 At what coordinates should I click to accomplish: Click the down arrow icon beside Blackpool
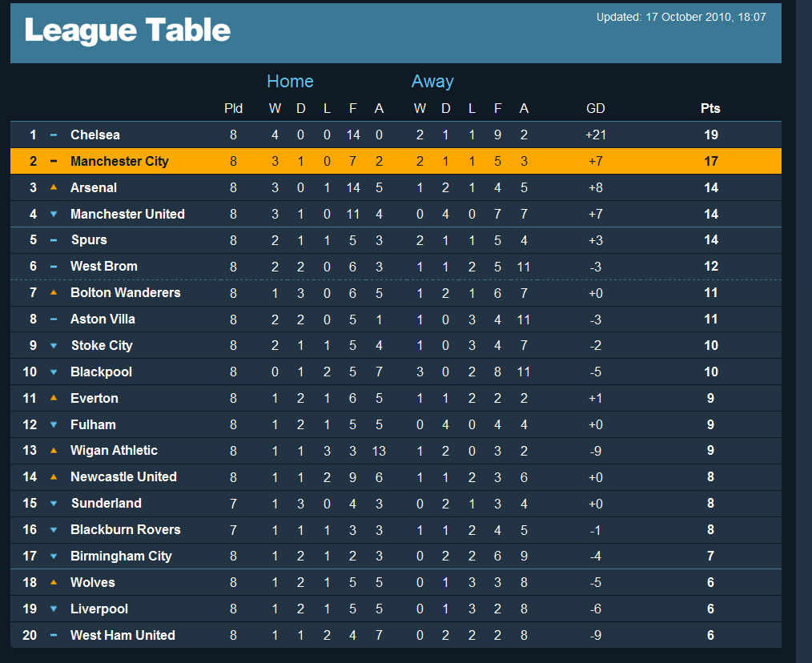point(54,372)
